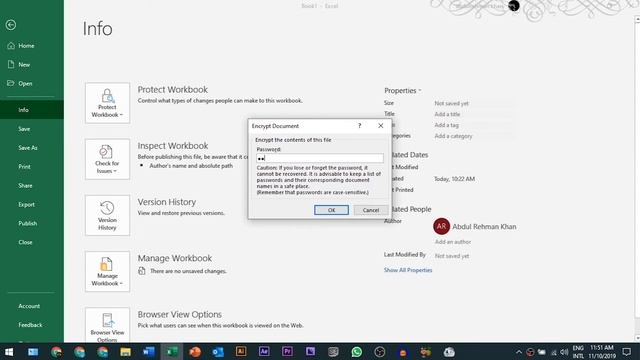Open Feedback in the sidebar
The width and height of the screenshot is (640, 360).
pyautogui.click(x=30, y=325)
